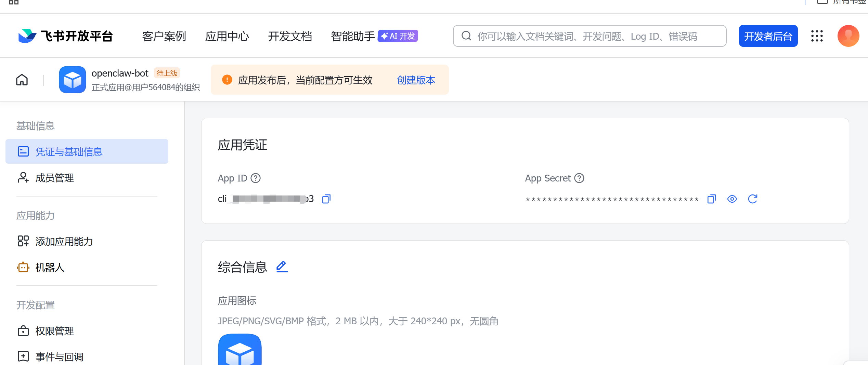This screenshot has width=868, height=365.
Task: Click the 权限管理 icon
Action: tap(23, 330)
